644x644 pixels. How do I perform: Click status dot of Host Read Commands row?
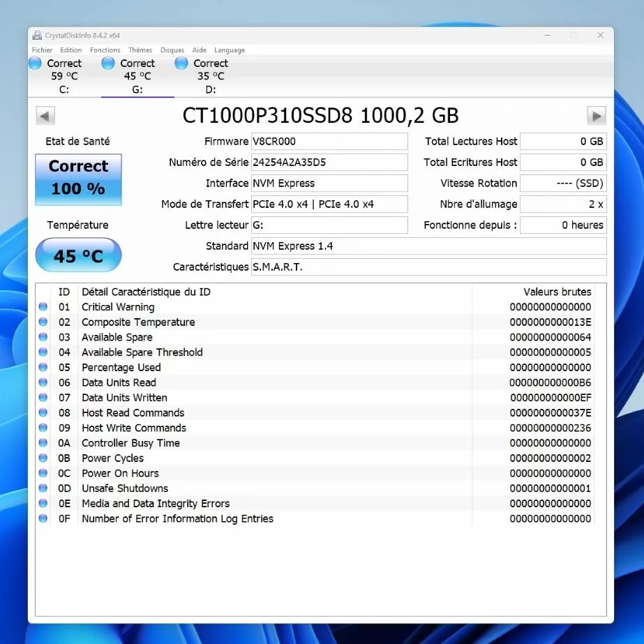coord(43,412)
